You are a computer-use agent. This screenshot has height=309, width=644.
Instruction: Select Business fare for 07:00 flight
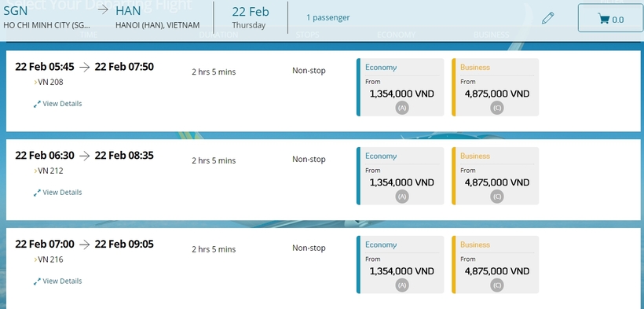point(496,264)
